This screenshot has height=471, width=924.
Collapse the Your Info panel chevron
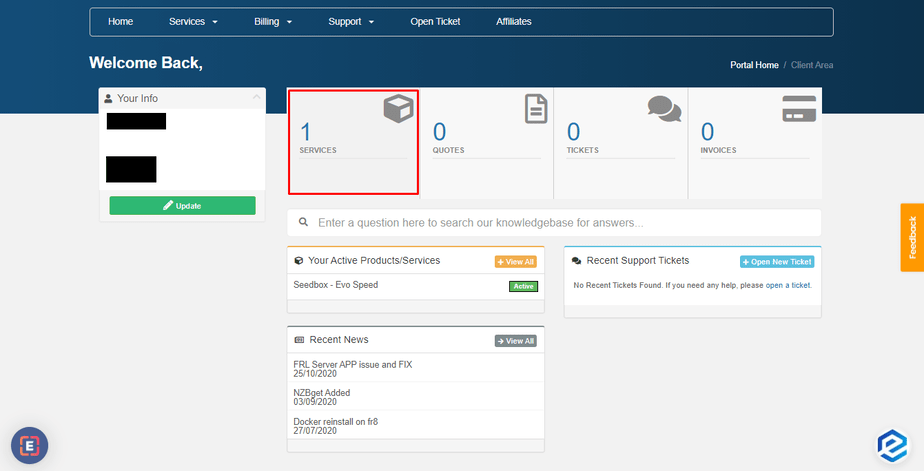[256, 97]
